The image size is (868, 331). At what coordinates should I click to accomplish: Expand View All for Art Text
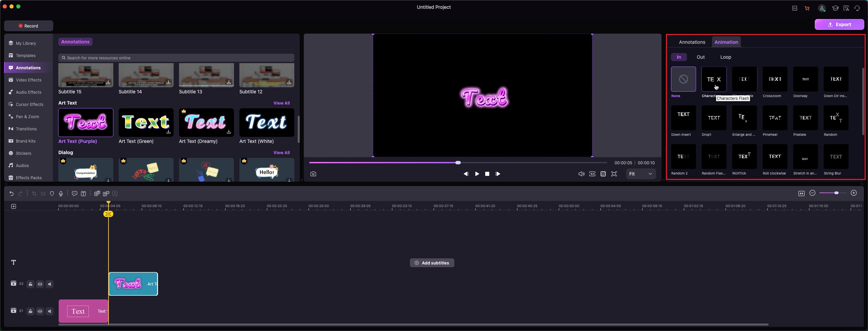coord(281,103)
